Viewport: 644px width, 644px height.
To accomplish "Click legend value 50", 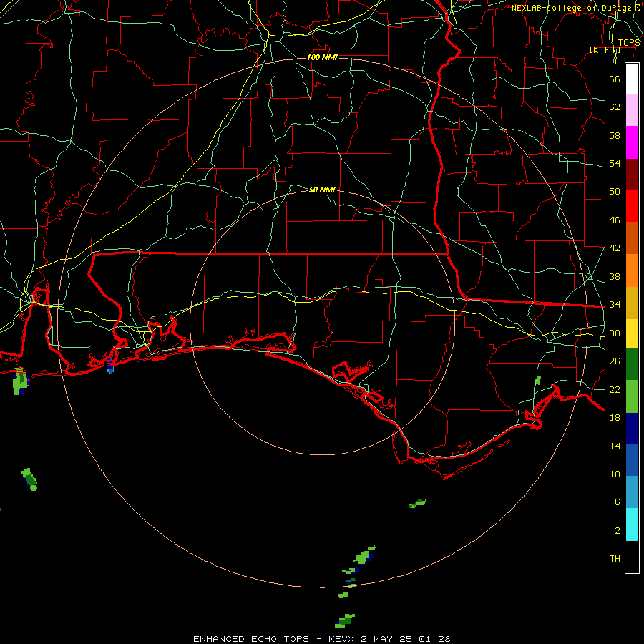I will (x=615, y=191).
